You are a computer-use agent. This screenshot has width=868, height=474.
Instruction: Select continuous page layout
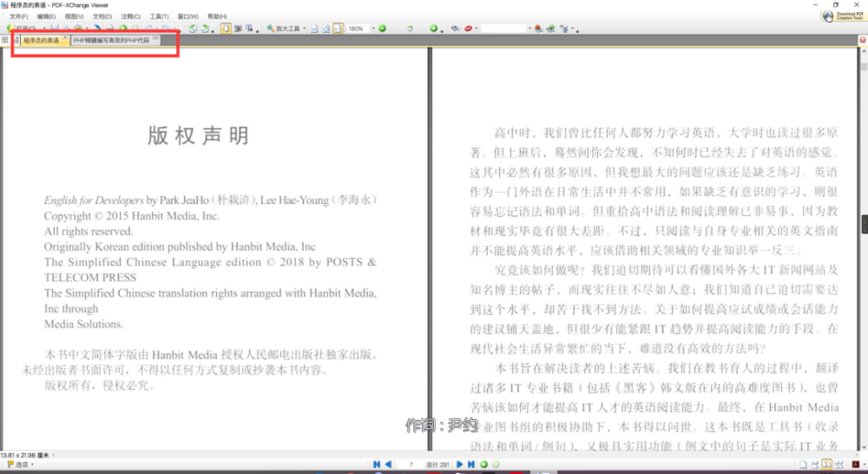pos(813,464)
